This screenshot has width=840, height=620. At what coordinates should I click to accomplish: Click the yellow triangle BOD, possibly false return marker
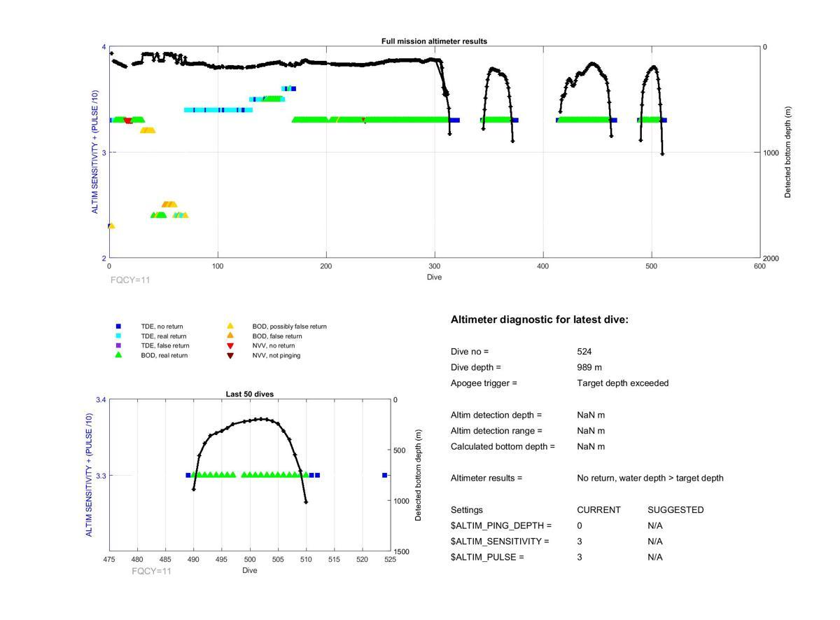pyautogui.click(x=230, y=326)
